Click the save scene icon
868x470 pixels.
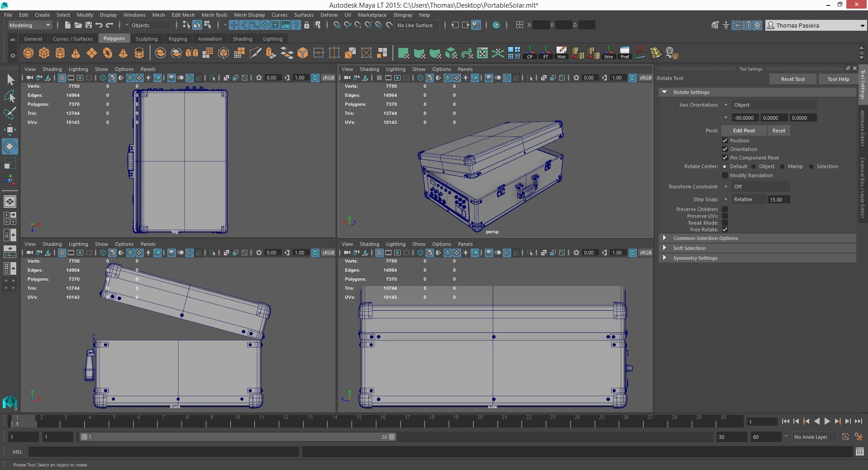coord(89,25)
